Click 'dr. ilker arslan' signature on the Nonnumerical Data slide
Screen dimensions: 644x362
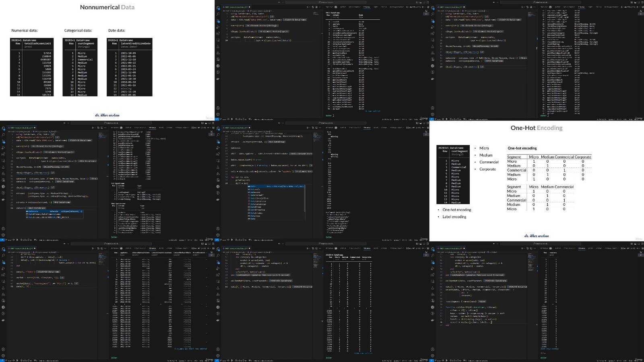107,115
